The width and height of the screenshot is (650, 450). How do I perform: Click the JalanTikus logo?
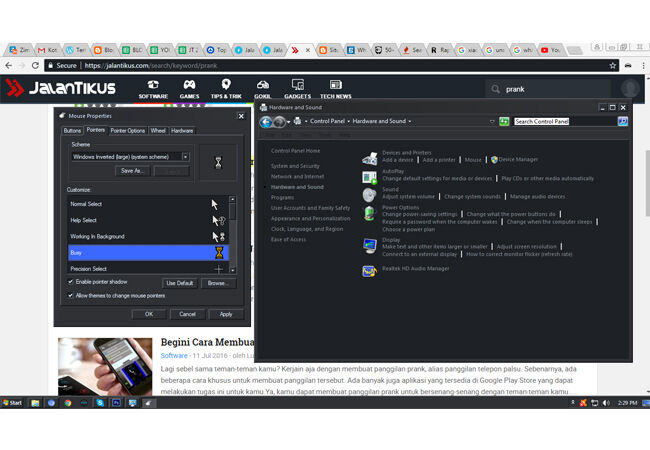[61, 88]
